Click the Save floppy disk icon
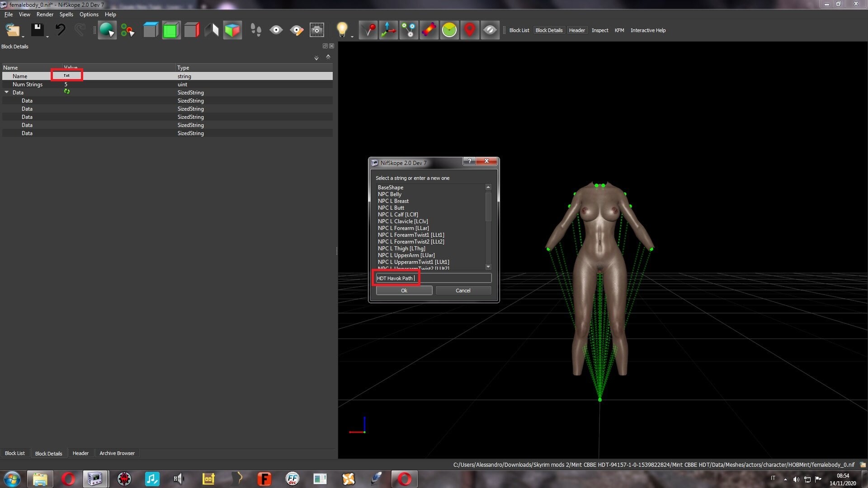 click(37, 30)
